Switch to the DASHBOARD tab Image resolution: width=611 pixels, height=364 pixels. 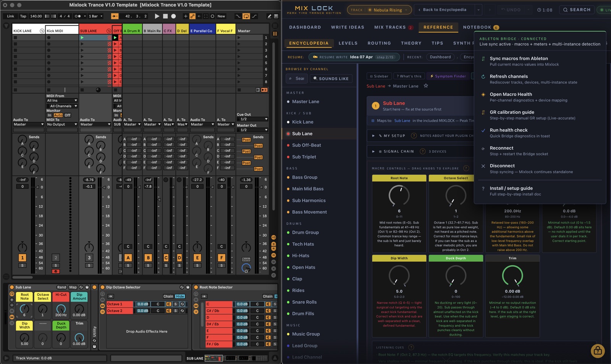pos(305,27)
